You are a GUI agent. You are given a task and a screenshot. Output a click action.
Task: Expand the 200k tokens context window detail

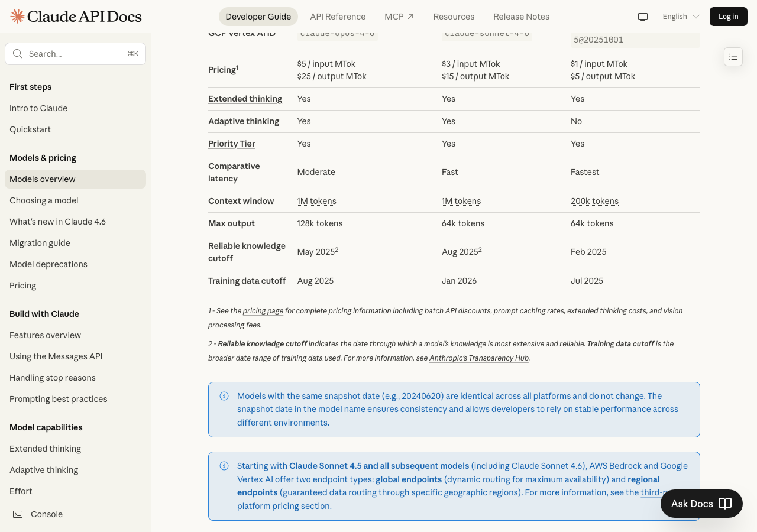pyautogui.click(x=594, y=201)
